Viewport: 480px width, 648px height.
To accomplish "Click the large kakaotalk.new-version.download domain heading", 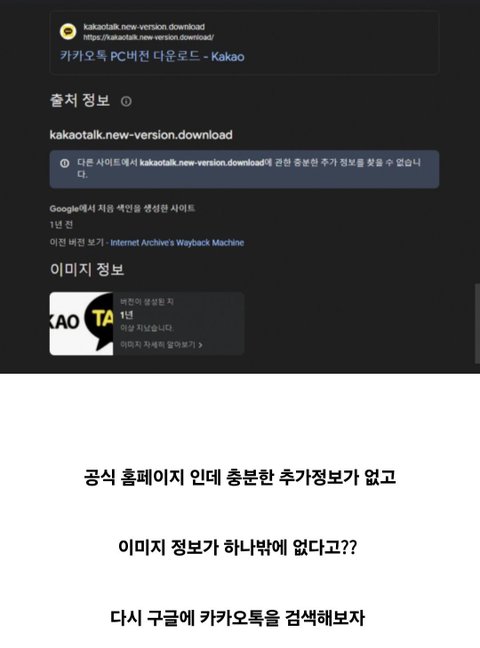I will click(141, 135).
